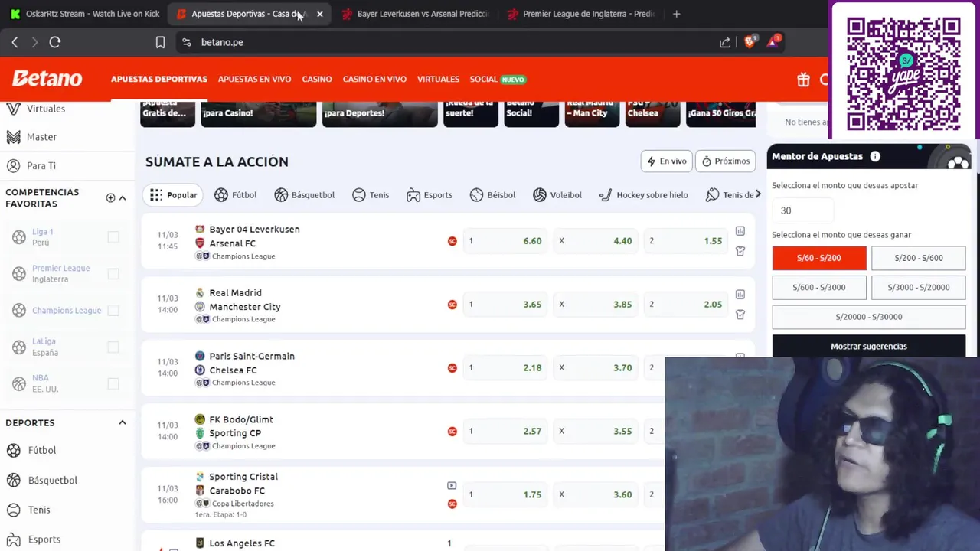Select the Popular filter tab
This screenshot has width=980, height=551.
pyautogui.click(x=174, y=195)
